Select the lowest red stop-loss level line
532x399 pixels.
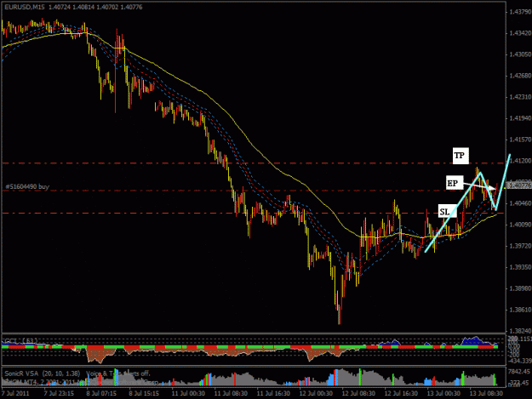click(253, 214)
